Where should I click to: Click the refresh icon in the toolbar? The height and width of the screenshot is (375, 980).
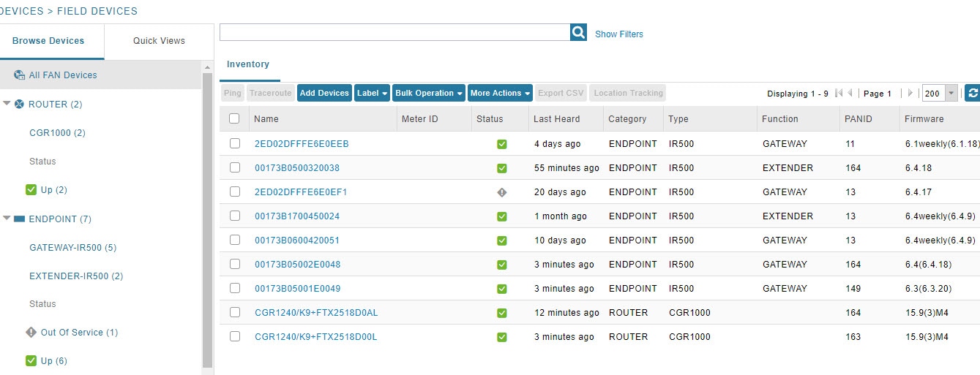pos(973,93)
